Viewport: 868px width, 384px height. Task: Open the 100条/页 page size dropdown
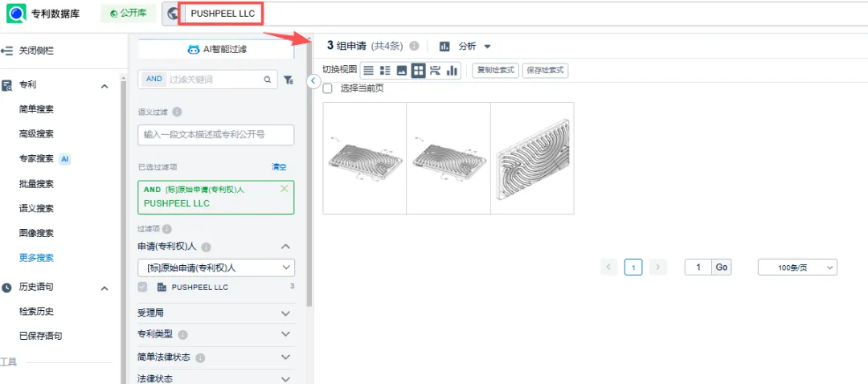click(x=797, y=268)
